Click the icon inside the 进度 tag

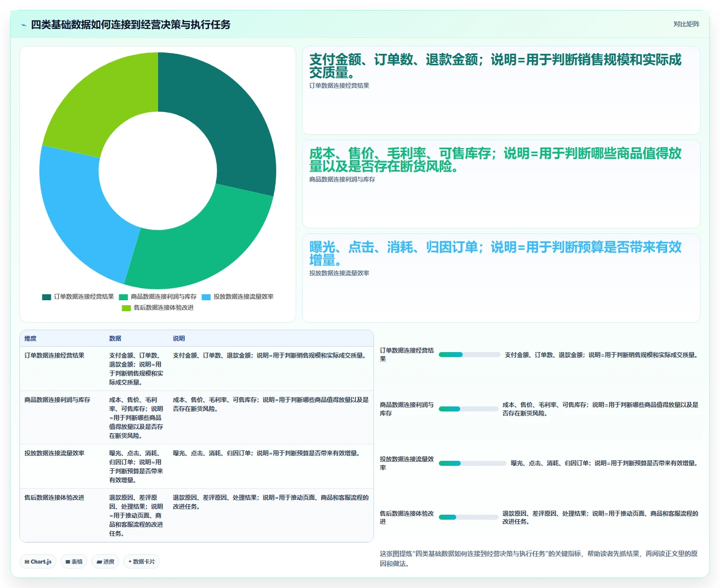pos(99,562)
